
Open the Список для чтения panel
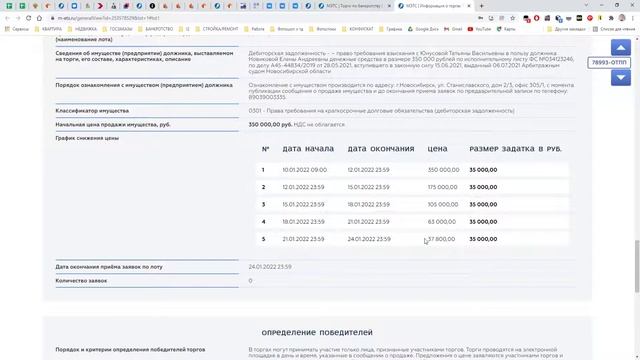614,29
